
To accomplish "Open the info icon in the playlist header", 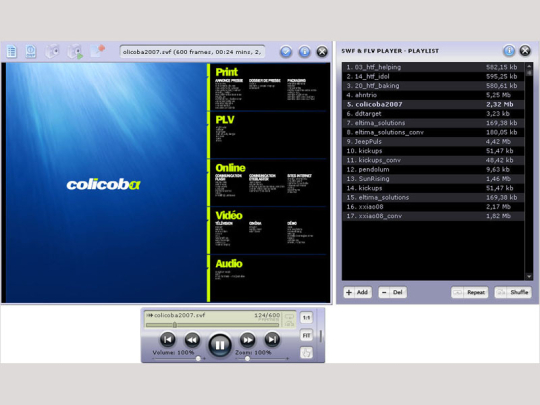I will (509, 51).
